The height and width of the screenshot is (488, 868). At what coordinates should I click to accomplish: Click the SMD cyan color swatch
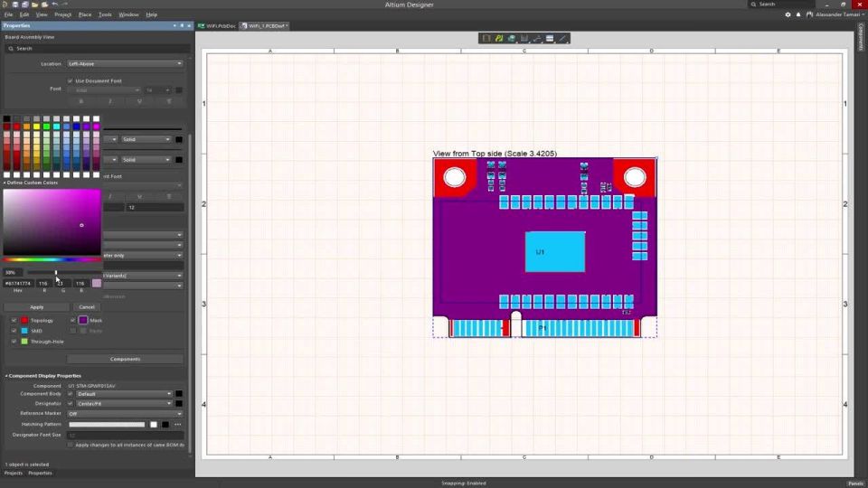24,331
